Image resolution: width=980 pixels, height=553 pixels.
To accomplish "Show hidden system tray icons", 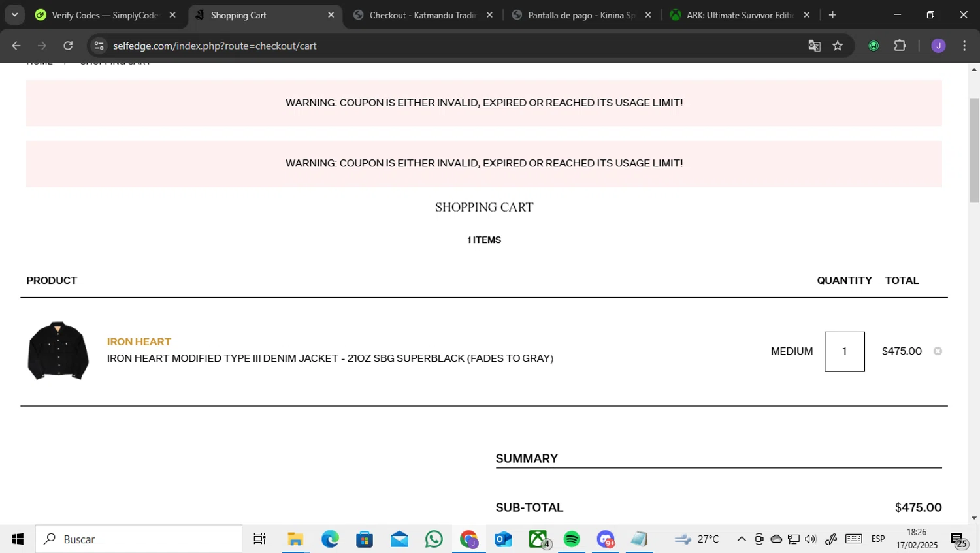I will pyautogui.click(x=742, y=539).
